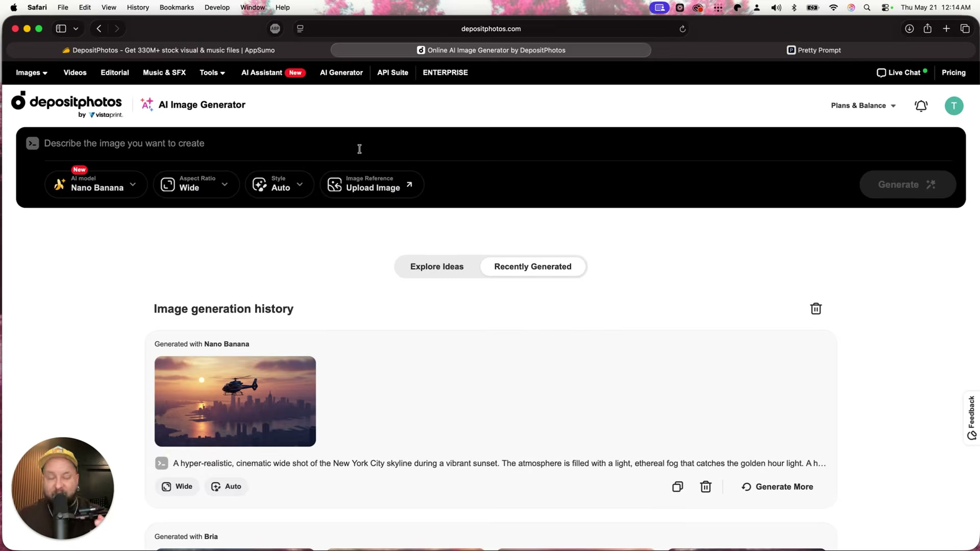This screenshot has width=980, height=551.
Task: Expand Plans & Balance menu
Action: click(x=863, y=106)
